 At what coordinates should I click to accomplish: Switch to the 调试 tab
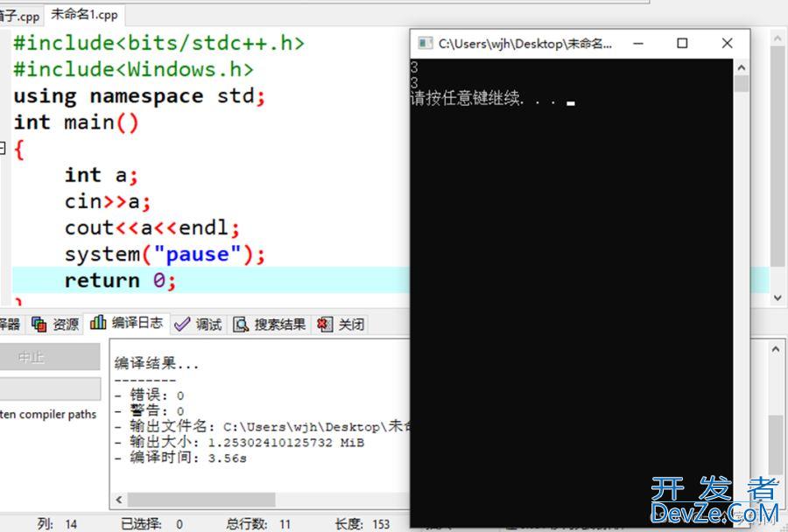point(198,324)
